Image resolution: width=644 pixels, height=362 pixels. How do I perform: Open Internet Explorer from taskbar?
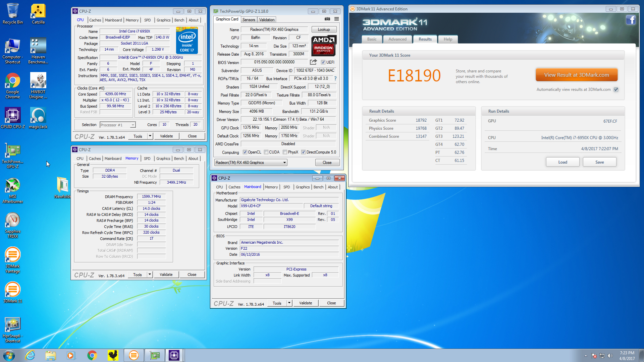(30, 355)
